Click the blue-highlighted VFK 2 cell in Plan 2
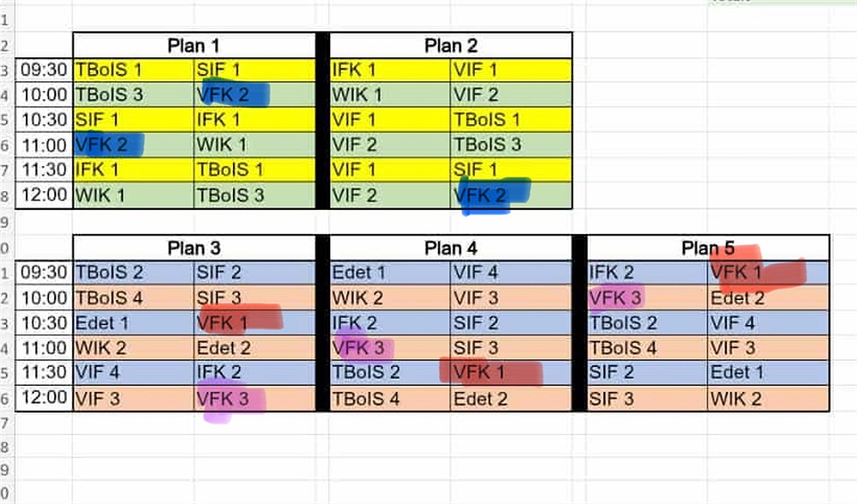This screenshot has width=857, height=504. pyautogui.click(x=511, y=195)
